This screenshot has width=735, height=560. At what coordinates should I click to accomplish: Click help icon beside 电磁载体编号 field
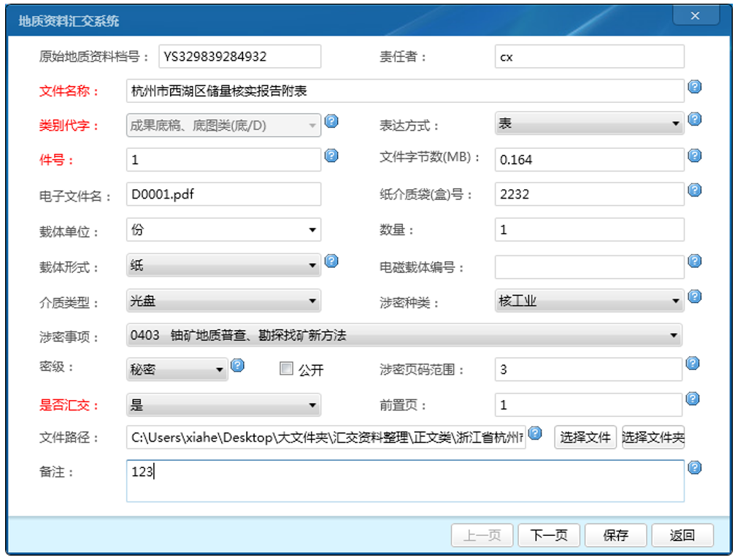694,261
